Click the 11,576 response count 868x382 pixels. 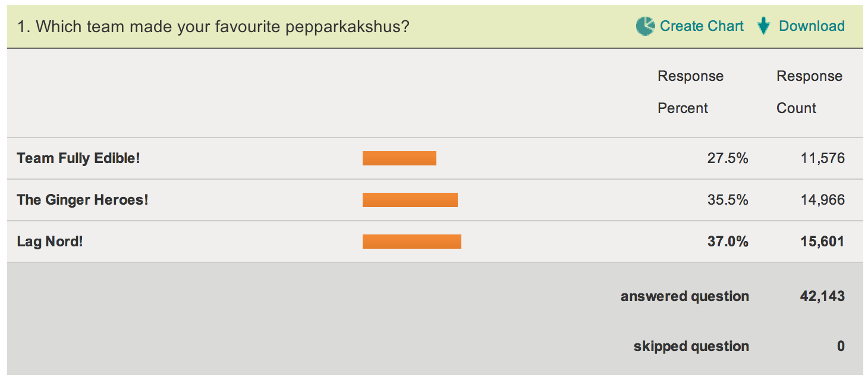click(x=823, y=158)
